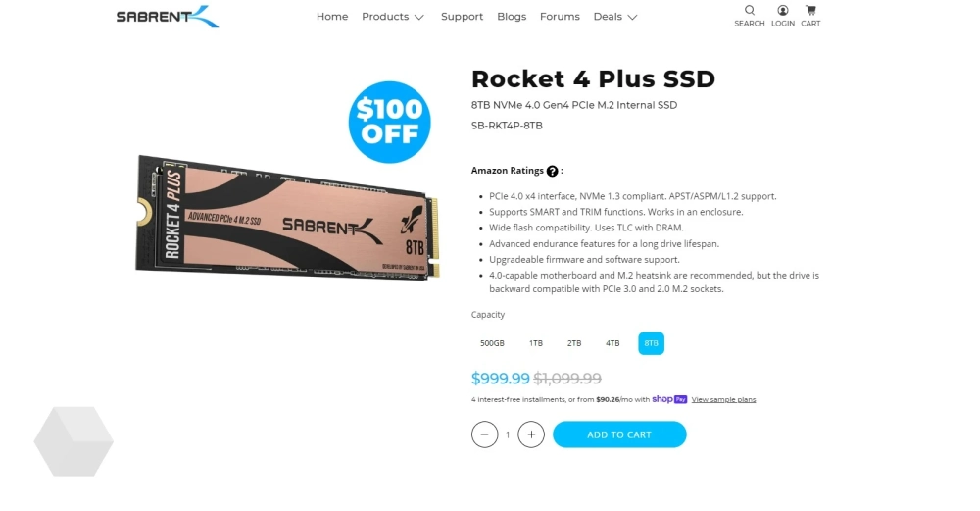The width and height of the screenshot is (980, 511).
Task: Click the Login account icon
Action: click(x=782, y=17)
